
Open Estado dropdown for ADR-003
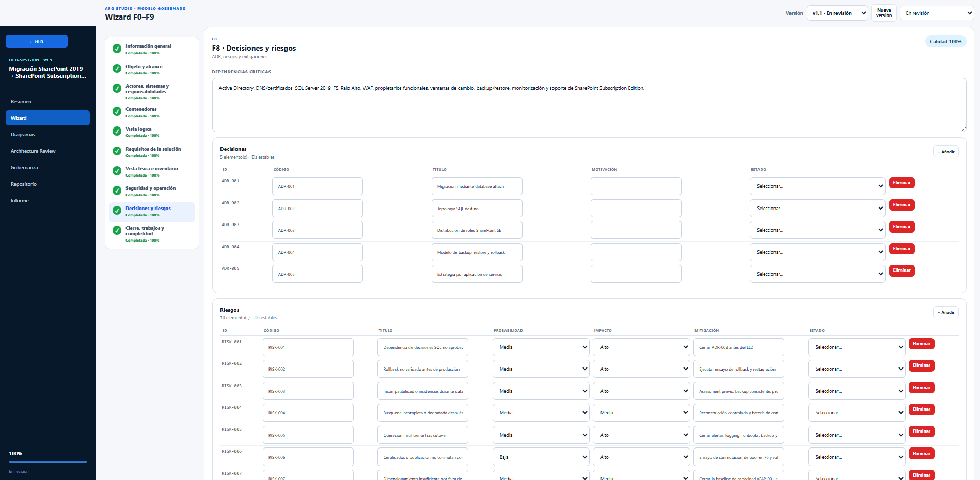(817, 230)
